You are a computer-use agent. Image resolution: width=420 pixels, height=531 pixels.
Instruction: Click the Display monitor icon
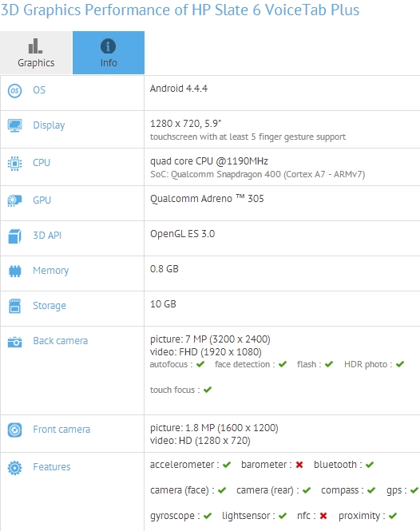[x=14, y=125]
